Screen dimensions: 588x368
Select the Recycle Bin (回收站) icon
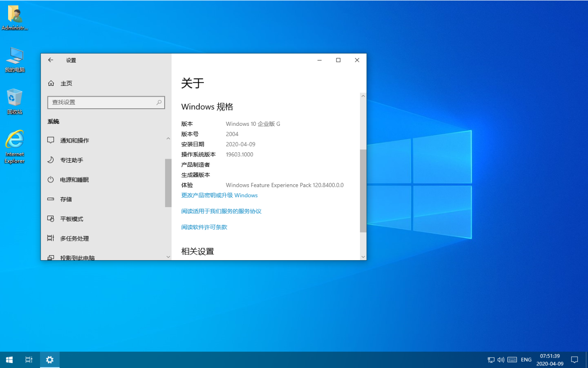click(14, 101)
